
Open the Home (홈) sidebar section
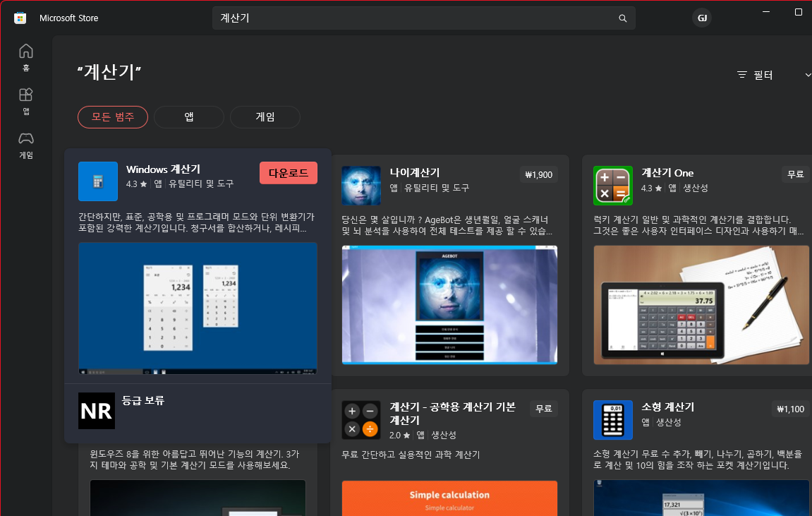tap(26, 57)
